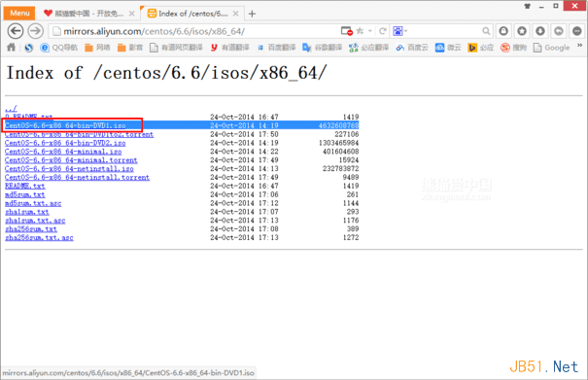Screen dimensions: 588x380
Task: Click the file size 232783872
Action: tap(340, 169)
